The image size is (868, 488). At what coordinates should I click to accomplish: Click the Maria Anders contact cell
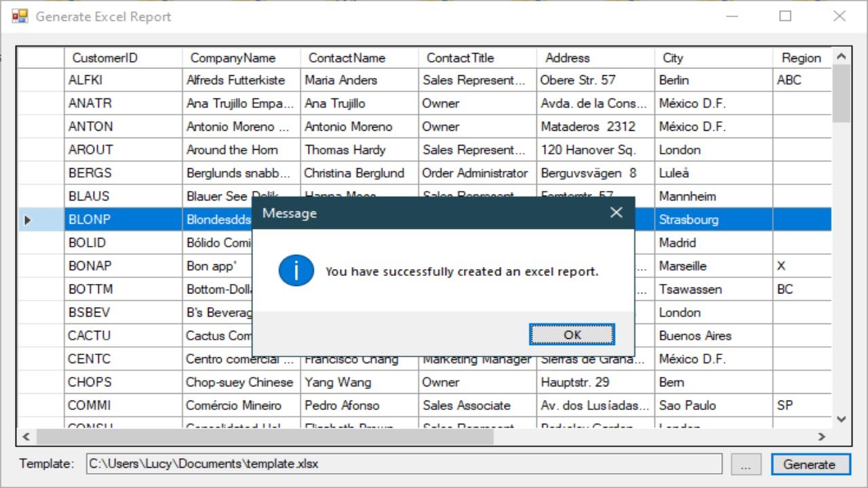click(x=359, y=80)
